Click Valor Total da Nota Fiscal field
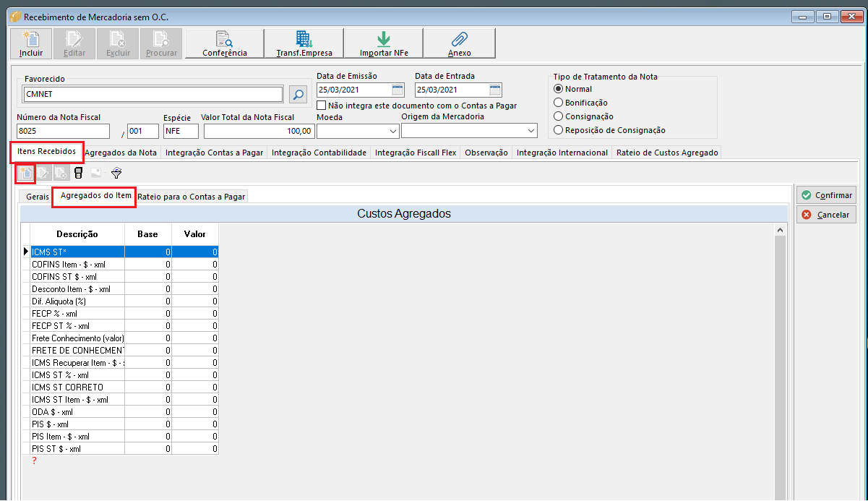This screenshot has width=868, height=501. [x=259, y=131]
